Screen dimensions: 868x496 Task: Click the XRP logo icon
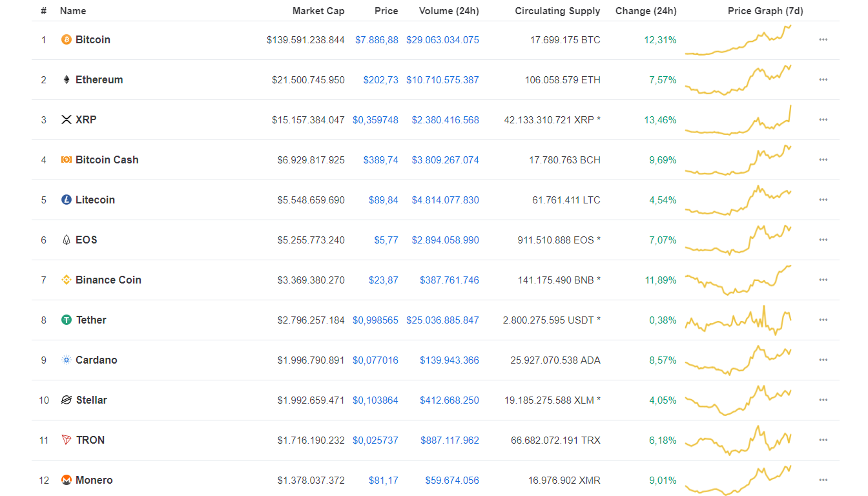tap(66, 120)
